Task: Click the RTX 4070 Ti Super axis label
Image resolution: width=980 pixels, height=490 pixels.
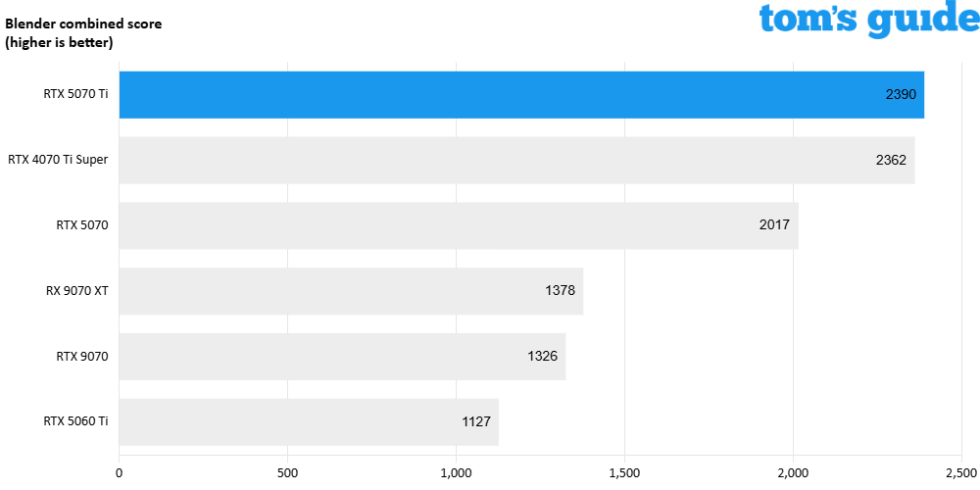Action: tap(58, 160)
